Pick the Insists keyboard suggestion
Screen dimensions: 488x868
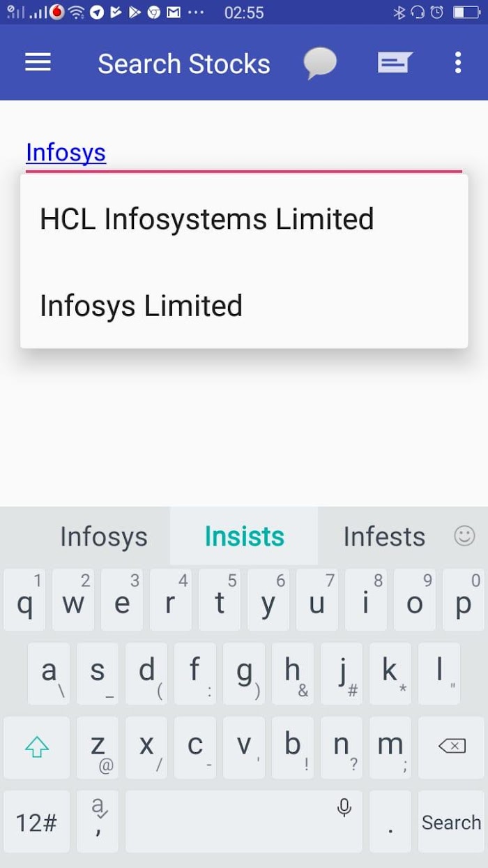click(244, 537)
